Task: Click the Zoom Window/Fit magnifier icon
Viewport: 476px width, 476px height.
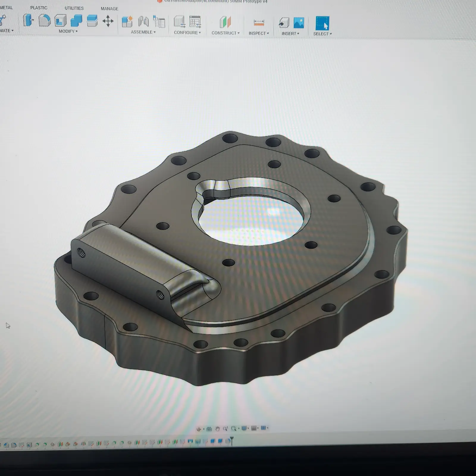Action: 234,428
